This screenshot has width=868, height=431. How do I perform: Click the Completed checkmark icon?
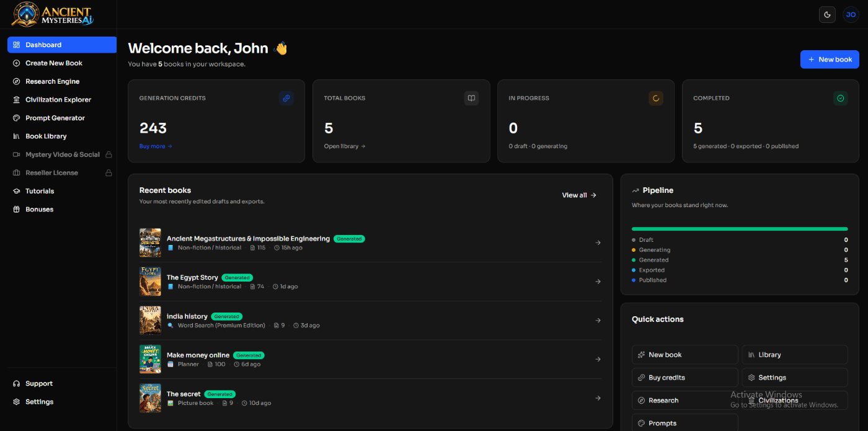(841, 98)
